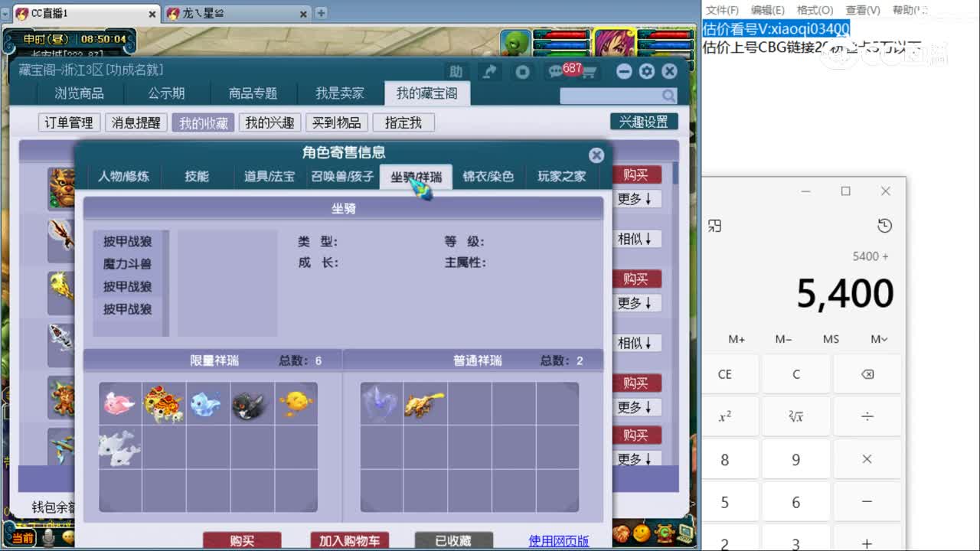This screenshot has height=551, width=980.
Task: Open the 相似 similar-items dropdown
Action: [x=636, y=239]
